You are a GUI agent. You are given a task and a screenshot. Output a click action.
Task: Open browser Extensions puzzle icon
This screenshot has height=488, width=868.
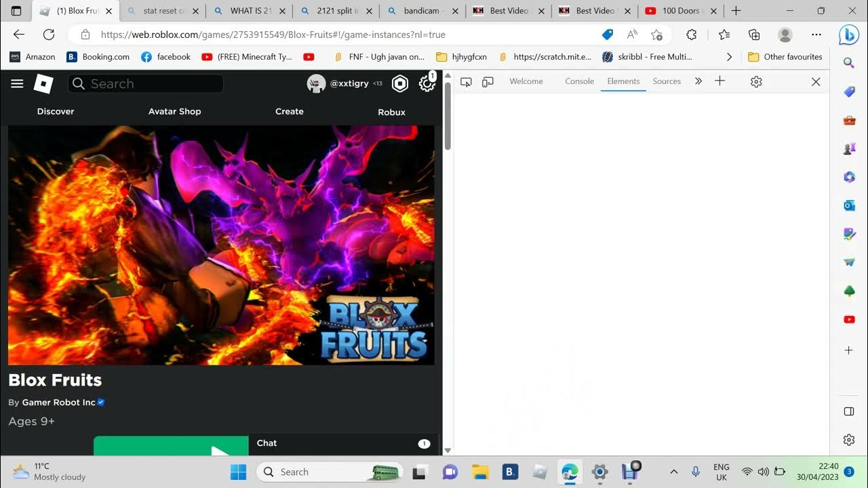692,35
